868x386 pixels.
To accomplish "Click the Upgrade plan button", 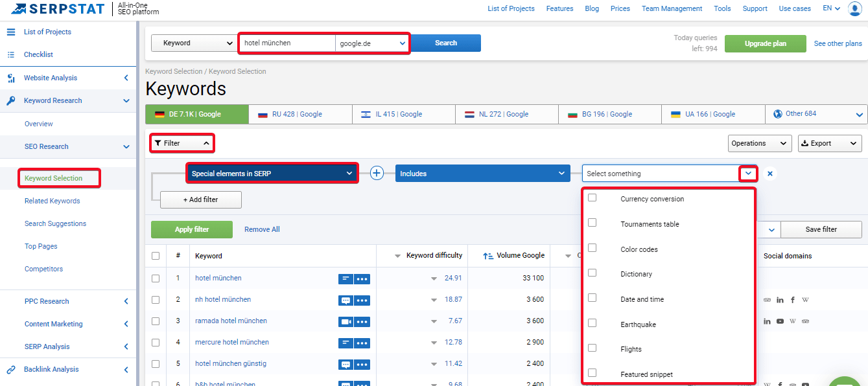I will [766, 43].
